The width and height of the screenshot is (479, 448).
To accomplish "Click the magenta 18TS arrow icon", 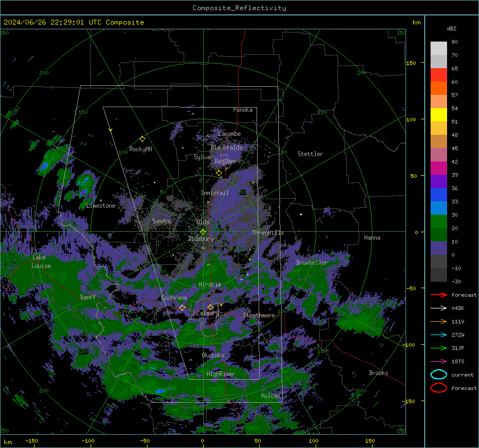I will tap(439, 362).
